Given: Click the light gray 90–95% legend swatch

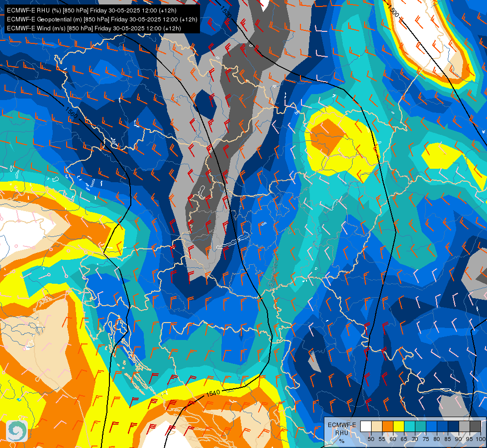Looking at the screenshot, I should (x=464, y=426).
